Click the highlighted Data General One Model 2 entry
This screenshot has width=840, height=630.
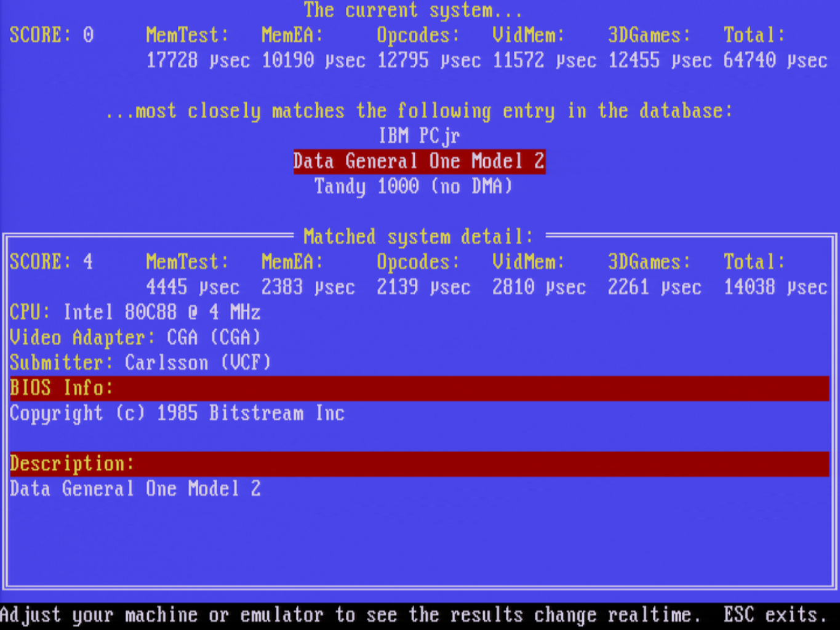point(419,162)
